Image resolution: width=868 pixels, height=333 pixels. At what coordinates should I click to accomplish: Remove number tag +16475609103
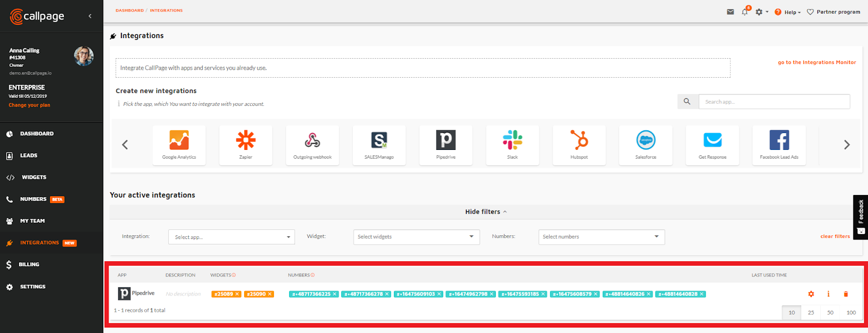pos(439,294)
